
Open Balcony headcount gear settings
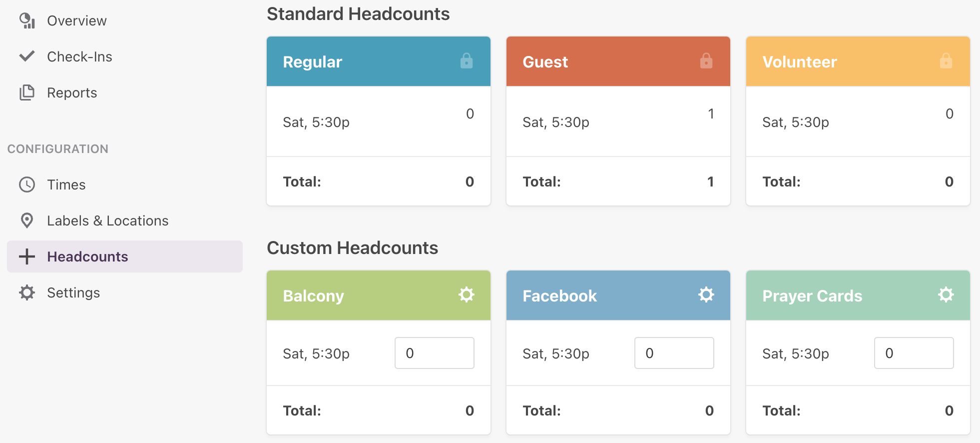coord(467,294)
